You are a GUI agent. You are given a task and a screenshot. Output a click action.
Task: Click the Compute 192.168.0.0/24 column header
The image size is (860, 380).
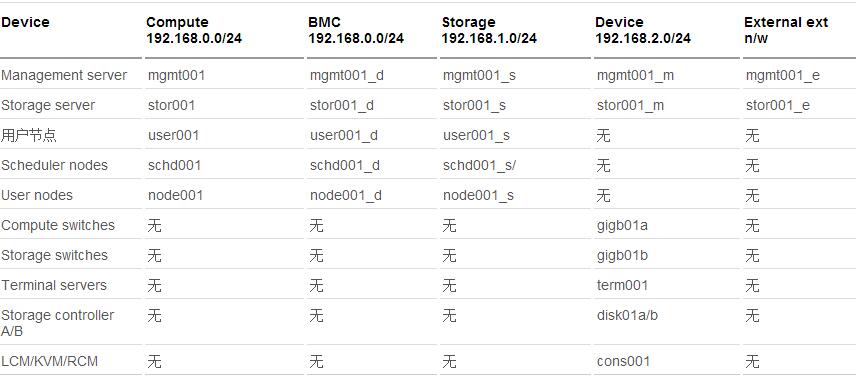[x=194, y=30]
